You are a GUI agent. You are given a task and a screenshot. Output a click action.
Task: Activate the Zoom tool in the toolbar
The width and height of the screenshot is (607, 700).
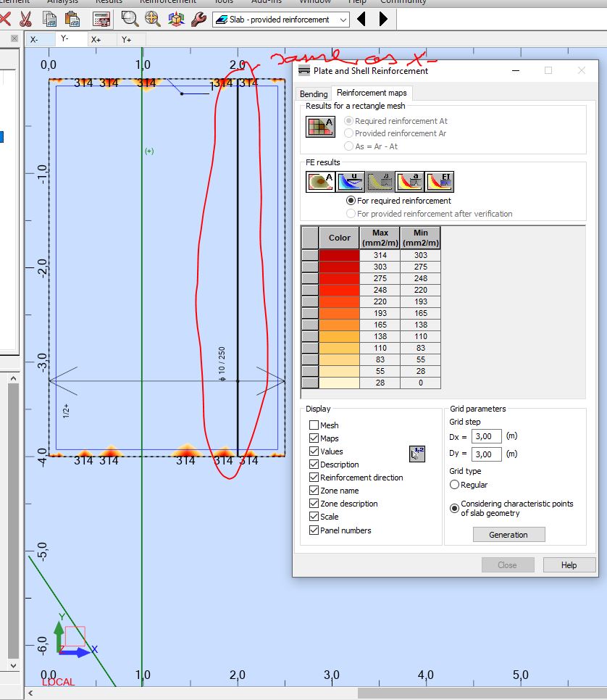click(x=128, y=19)
